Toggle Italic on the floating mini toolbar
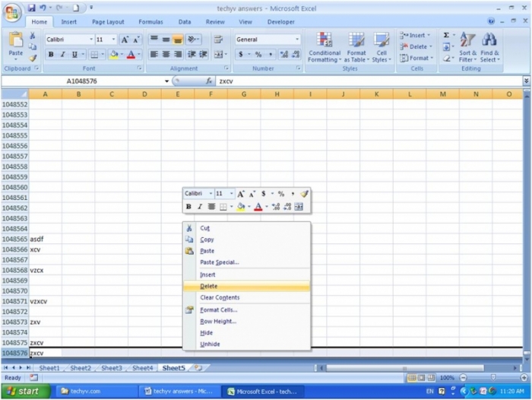Screen dimensions: 532x400 click(200, 206)
